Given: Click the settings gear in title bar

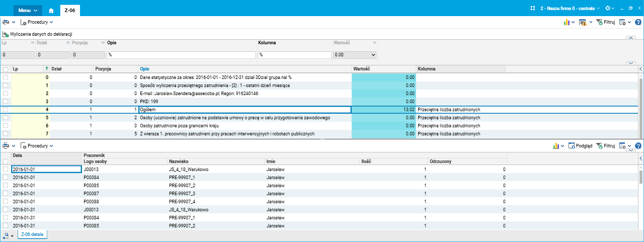Looking at the screenshot, I should pyautogui.click(x=607, y=9).
